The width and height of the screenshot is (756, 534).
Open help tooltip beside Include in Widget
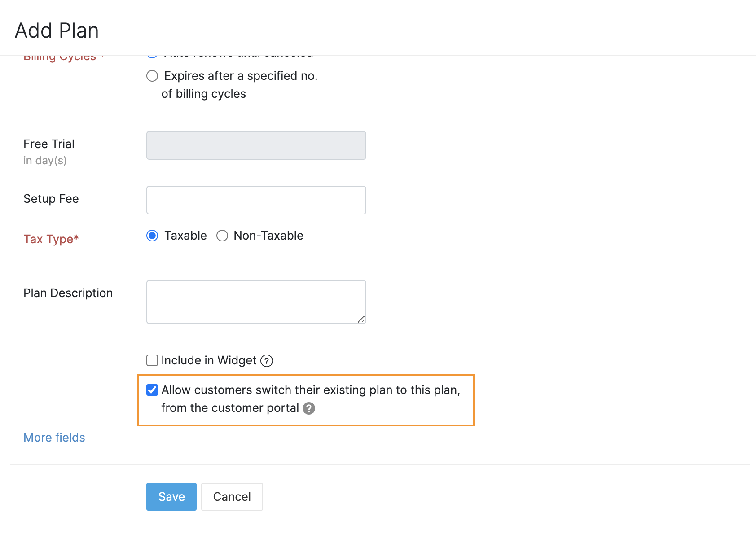click(266, 360)
